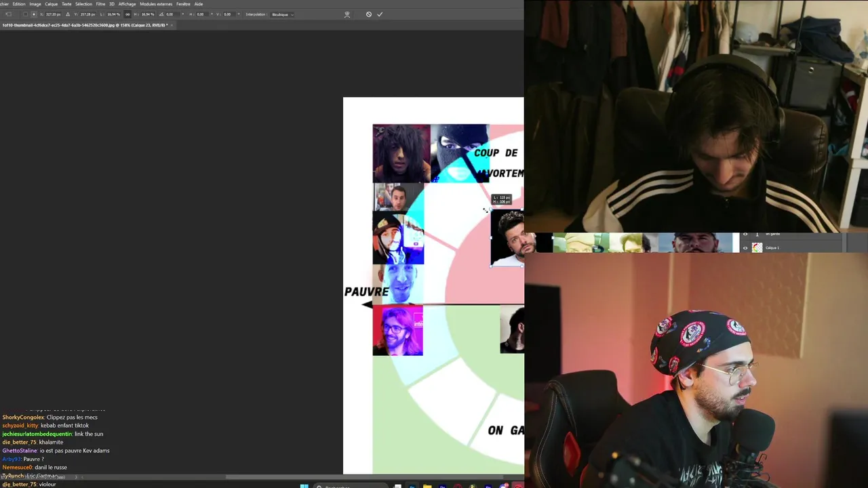The height and width of the screenshot is (488, 868).
Task: Open the Calque menu
Action: pos(52,4)
